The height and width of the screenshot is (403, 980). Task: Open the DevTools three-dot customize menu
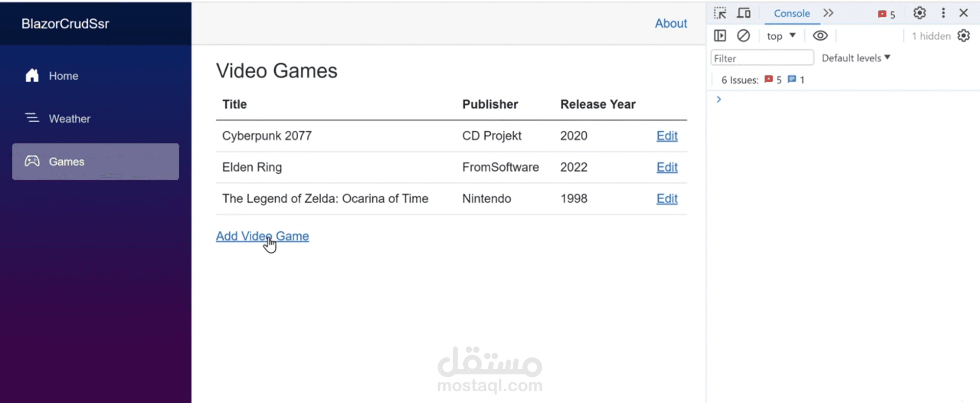coord(943,13)
